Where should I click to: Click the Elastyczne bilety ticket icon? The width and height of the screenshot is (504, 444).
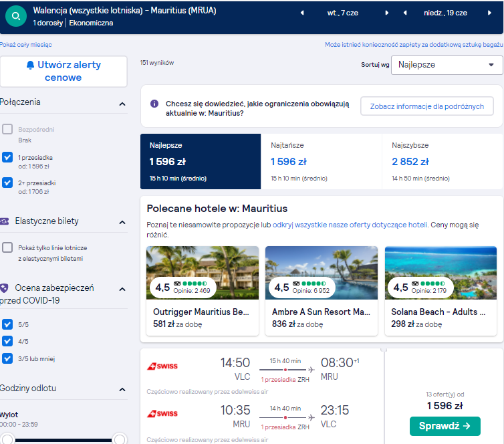(x=5, y=221)
